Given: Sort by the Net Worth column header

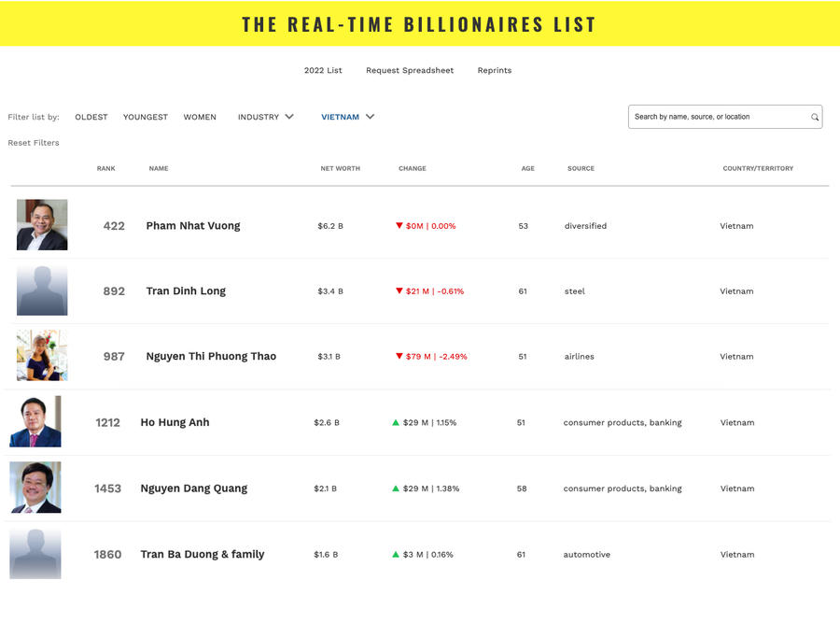Looking at the screenshot, I should tap(340, 168).
